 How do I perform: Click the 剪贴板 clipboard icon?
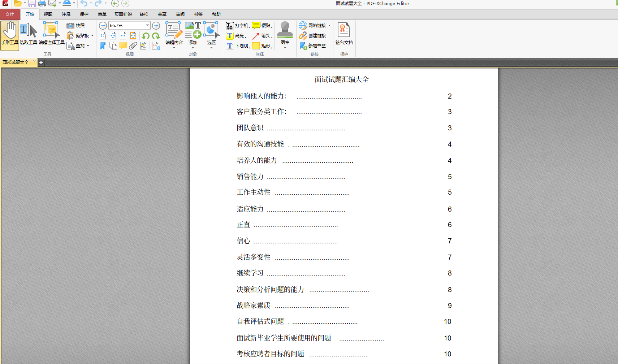click(x=79, y=35)
